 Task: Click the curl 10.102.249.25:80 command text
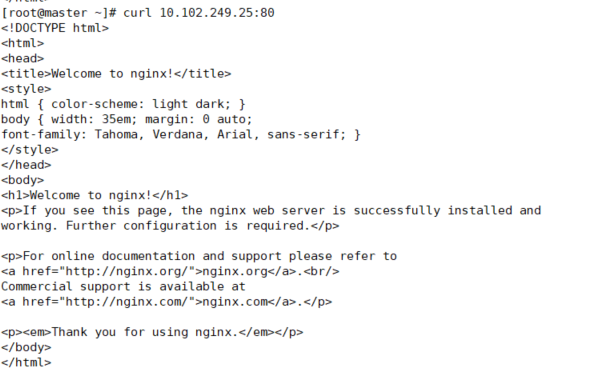(x=199, y=13)
